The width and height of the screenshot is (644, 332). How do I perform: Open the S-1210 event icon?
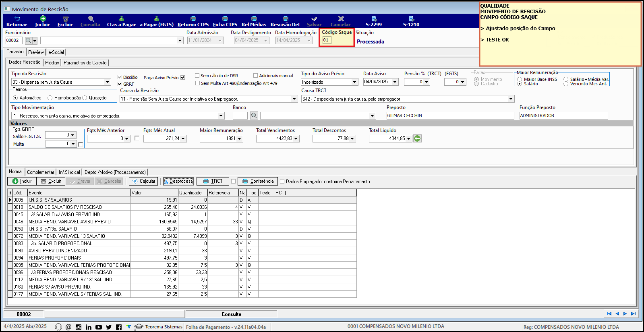click(x=411, y=19)
